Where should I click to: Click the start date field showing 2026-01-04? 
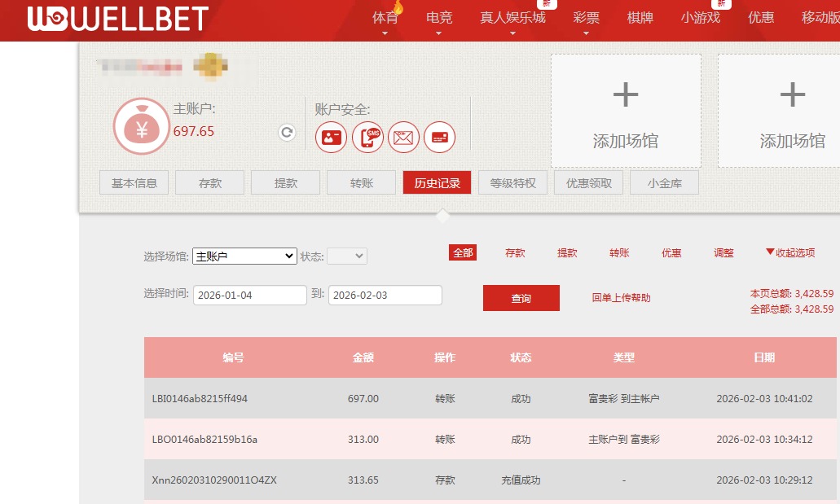pos(249,295)
